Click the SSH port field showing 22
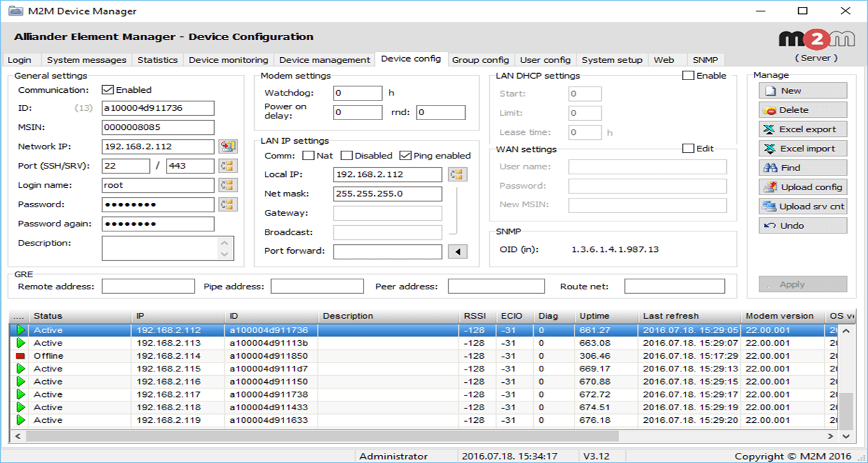The height and width of the screenshot is (463, 868). [x=126, y=166]
